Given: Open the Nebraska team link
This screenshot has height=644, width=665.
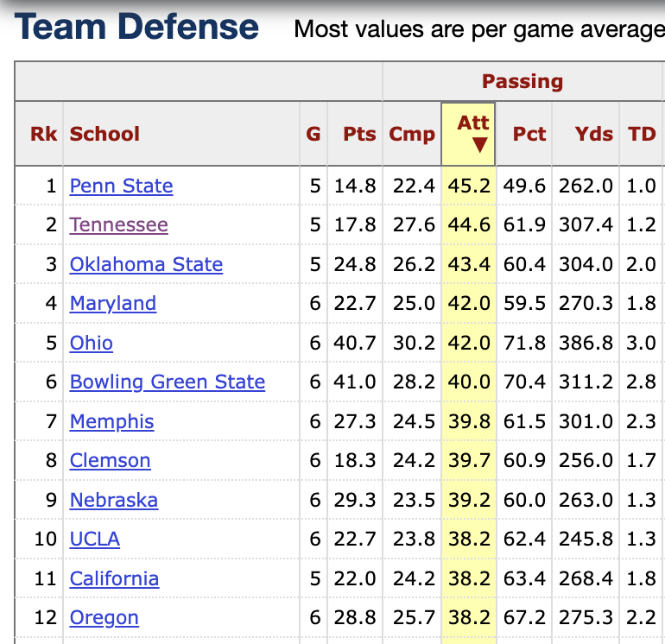Looking at the screenshot, I should (x=113, y=500).
